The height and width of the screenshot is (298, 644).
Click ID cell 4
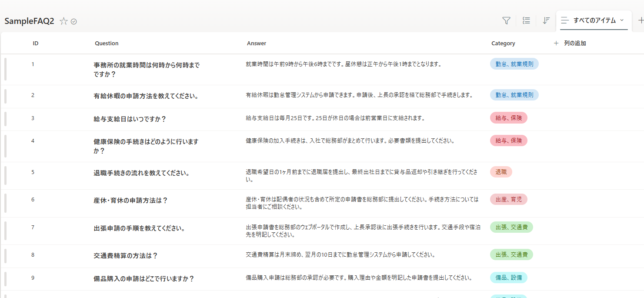click(33, 141)
